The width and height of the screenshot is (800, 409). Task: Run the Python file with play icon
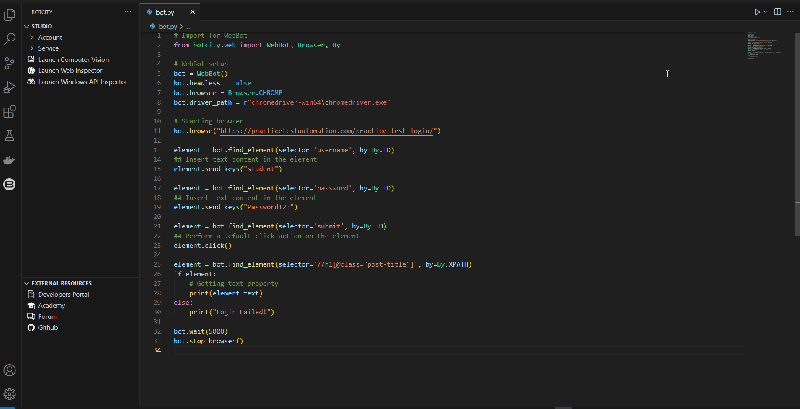click(758, 12)
